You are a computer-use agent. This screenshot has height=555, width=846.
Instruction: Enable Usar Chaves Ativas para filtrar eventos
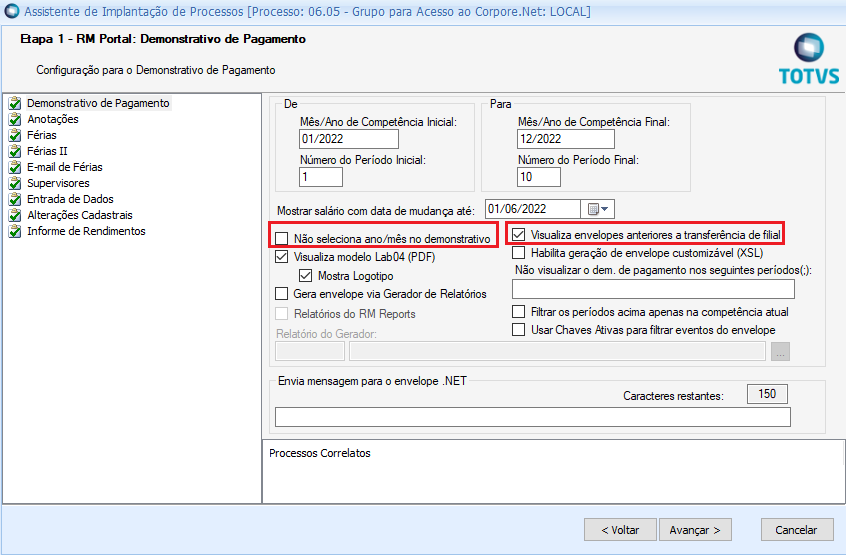[x=518, y=330]
